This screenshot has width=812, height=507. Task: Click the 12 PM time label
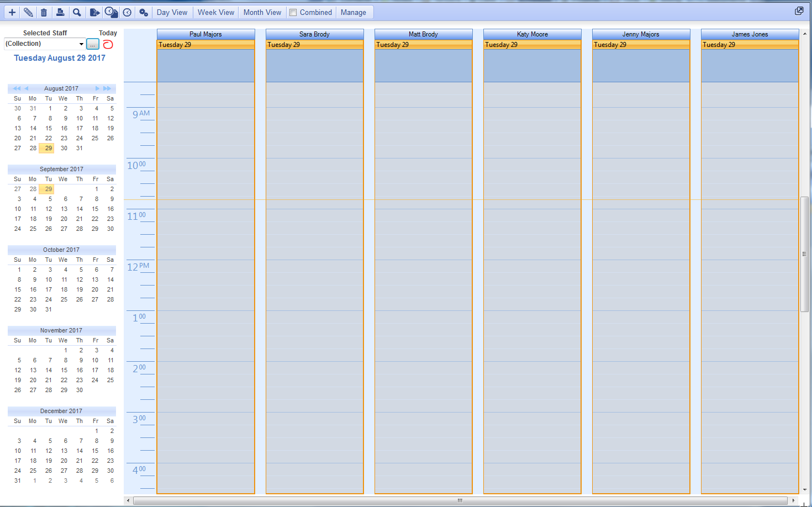point(138,267)
